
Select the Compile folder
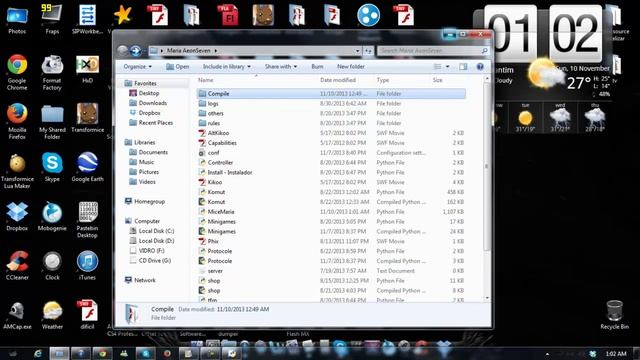[x=331, y=93]
